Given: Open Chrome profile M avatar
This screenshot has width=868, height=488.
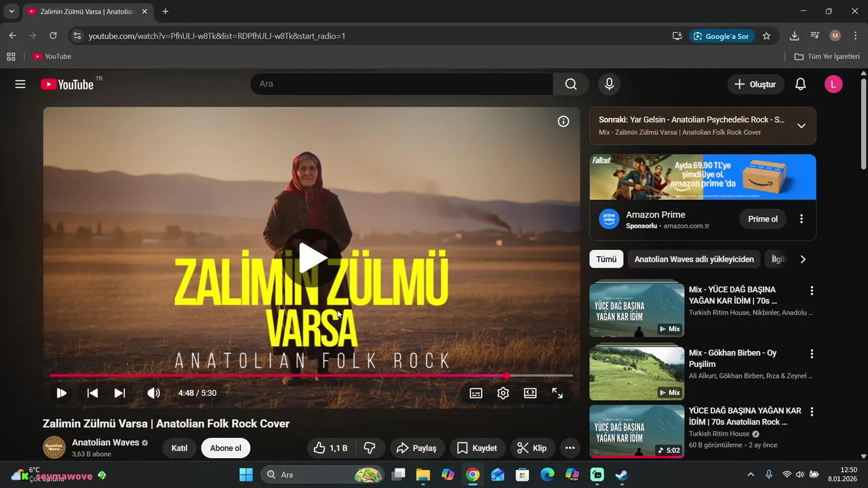Looking at the screenshot, I should tap(835, 36).
